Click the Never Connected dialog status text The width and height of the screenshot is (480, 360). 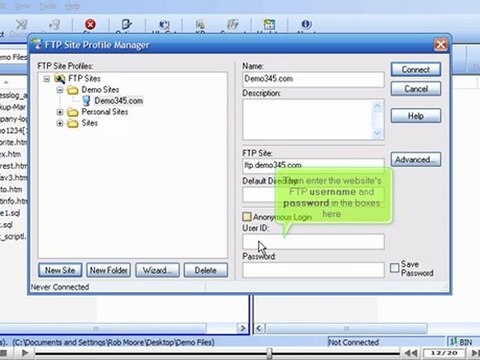(x=60, y=287)
